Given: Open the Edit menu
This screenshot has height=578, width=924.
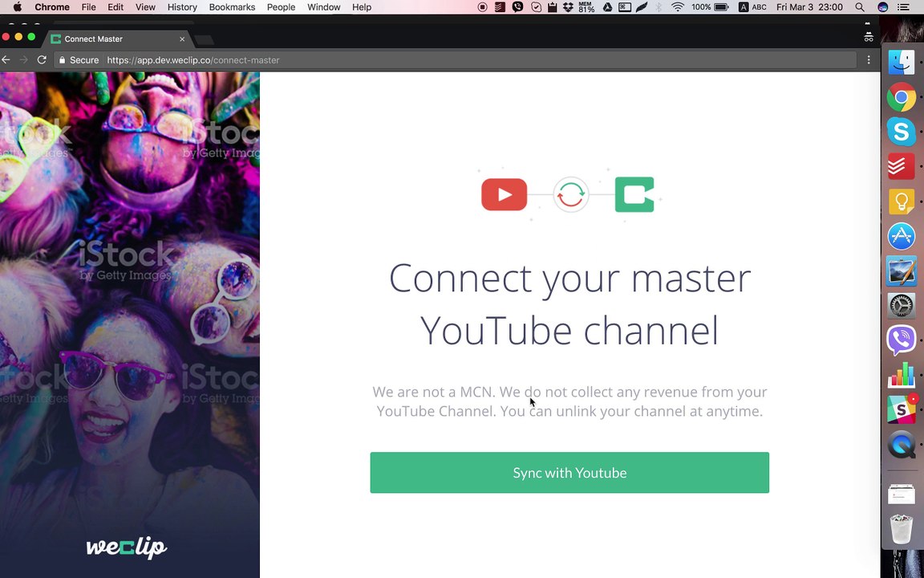Looking at the screenshot, I should (115, 7).
